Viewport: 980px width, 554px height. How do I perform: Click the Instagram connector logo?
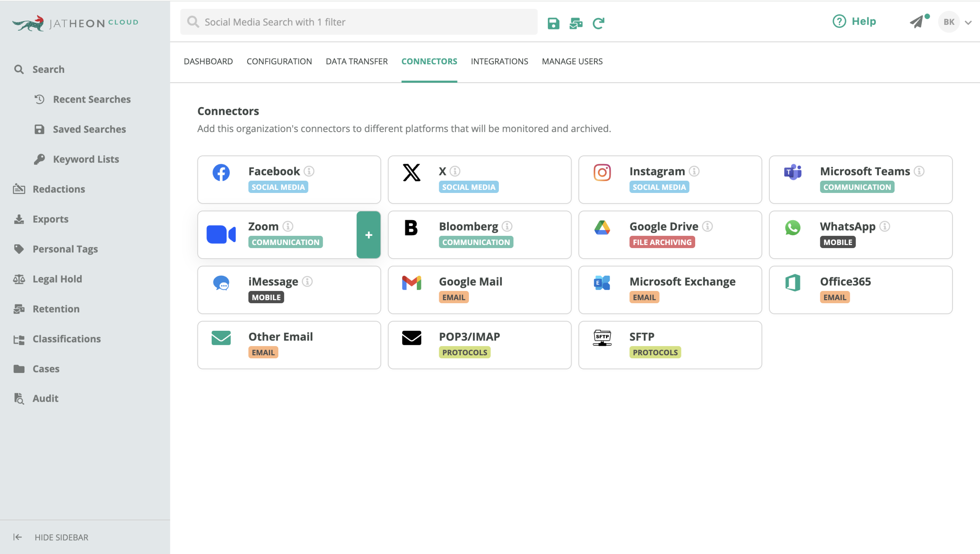(602, 172)
